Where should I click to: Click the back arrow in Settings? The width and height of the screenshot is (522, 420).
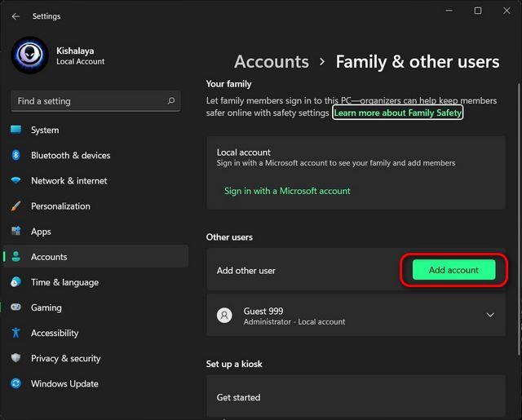pyautogui.click(x=15, y=16)
